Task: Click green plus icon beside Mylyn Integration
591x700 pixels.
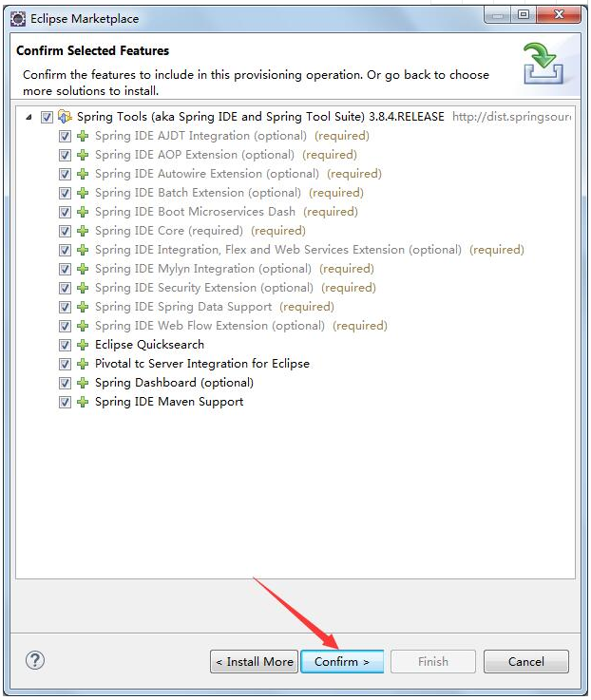Action: (x=83, y=269)
